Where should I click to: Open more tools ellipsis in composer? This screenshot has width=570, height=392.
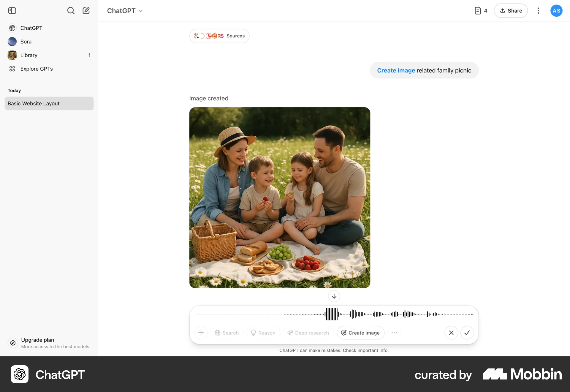(x=394, y=333)
